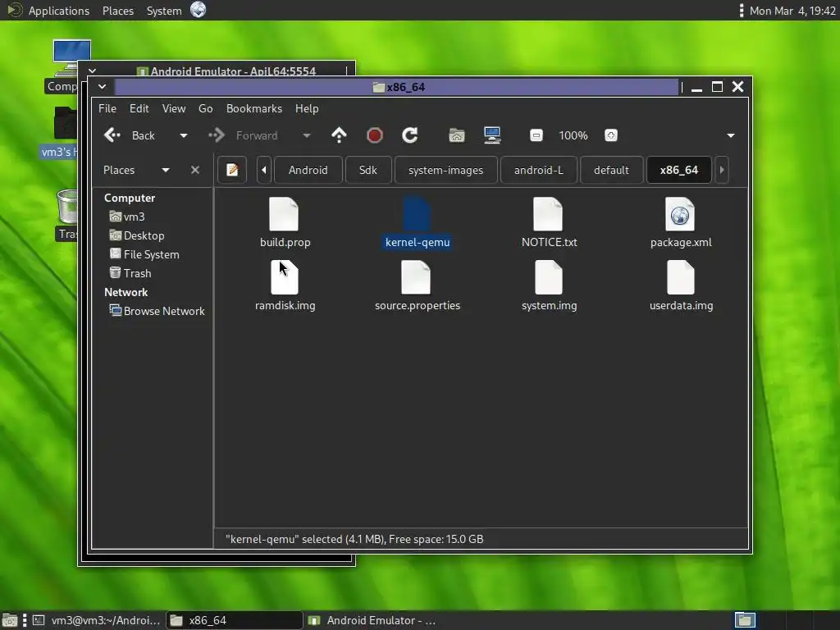This screenshot has width=840, height=630.
Task: Open Trash in the sidebar
Action: [130, 272]
